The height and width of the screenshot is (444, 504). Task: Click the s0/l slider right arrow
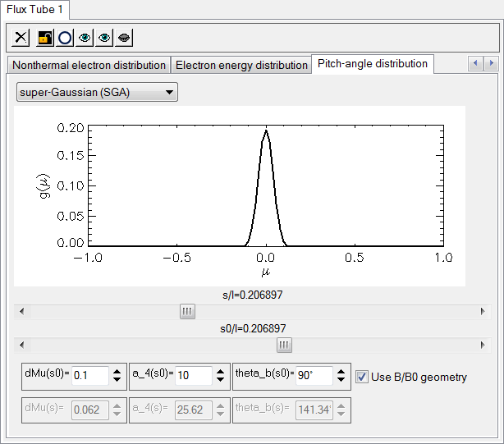pos(483,345)
